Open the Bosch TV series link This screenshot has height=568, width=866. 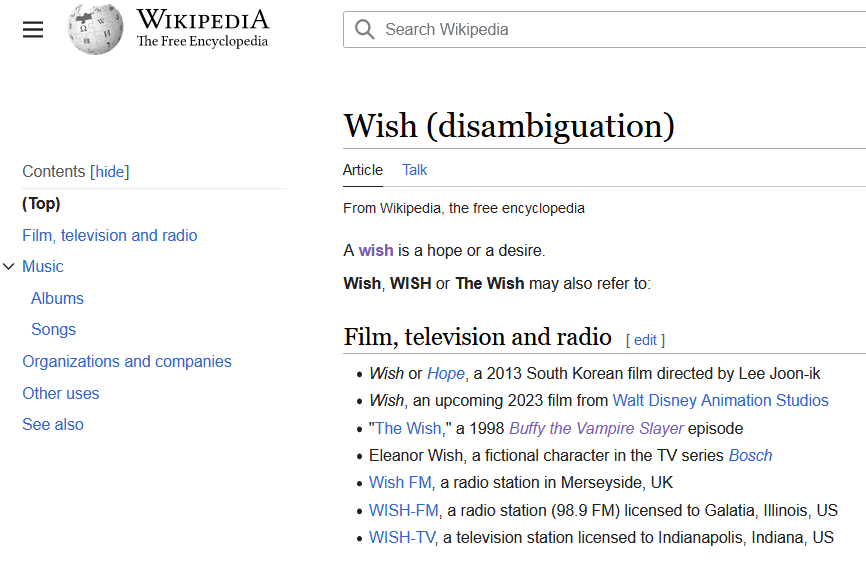coord(750,455)
